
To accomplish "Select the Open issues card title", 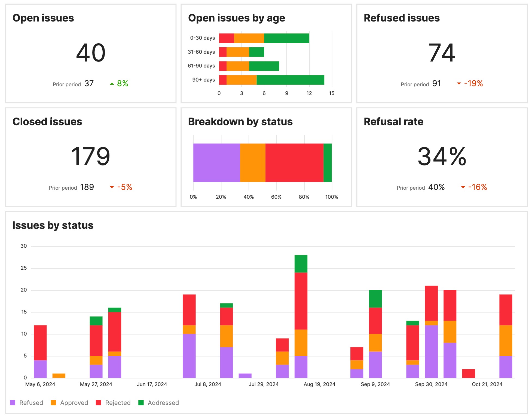I will pyautogui.click(x=43, y=18).
